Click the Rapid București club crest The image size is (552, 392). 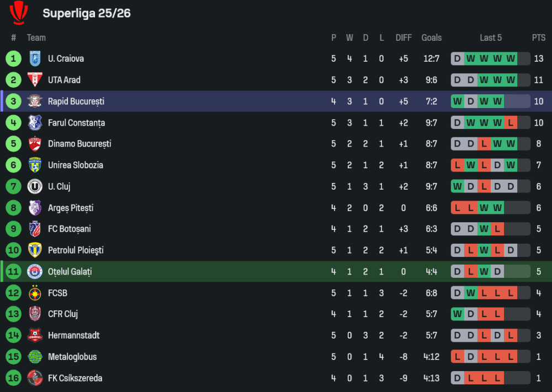tap(35, 101)
